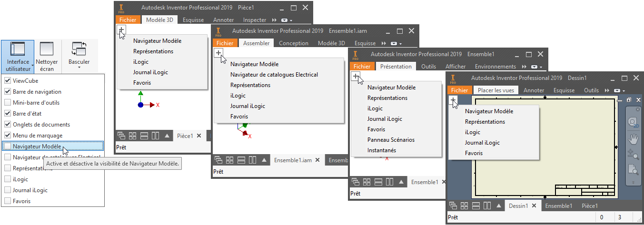Arrange vertically icon in presentation window bottom bar
Image resolution: width=644 pixels, height=225 pixels.
click(x=388, y=182)
